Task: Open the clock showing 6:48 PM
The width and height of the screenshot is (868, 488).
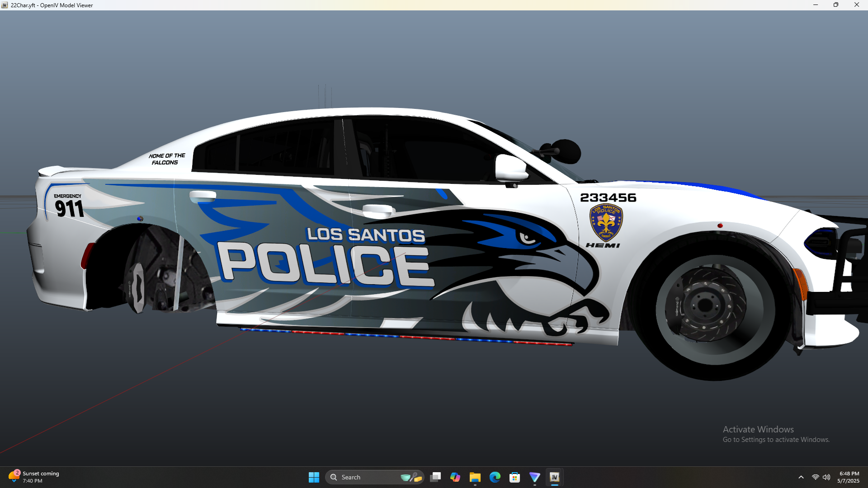Action: [x=849, y=477]
